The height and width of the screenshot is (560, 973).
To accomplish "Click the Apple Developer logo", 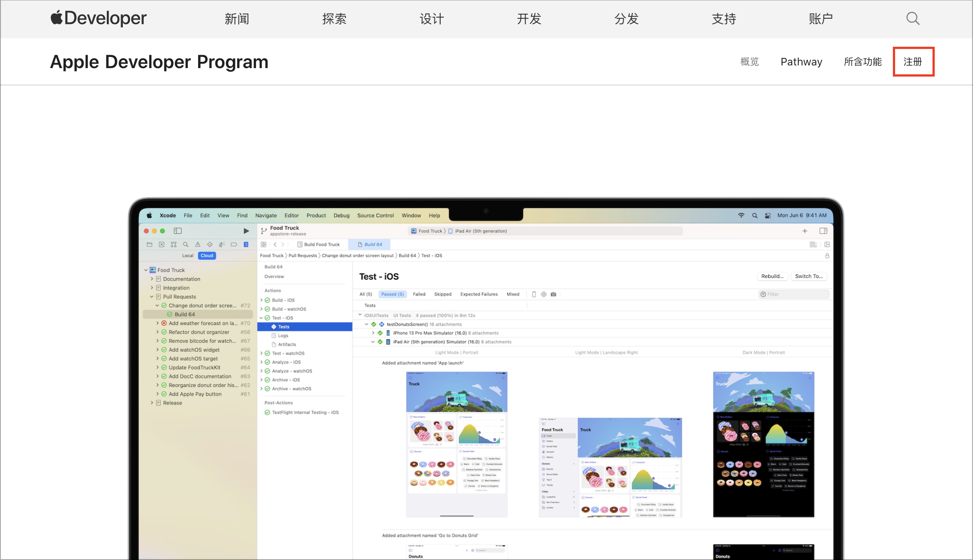I will pyautogui.click(x=98, y=18).
